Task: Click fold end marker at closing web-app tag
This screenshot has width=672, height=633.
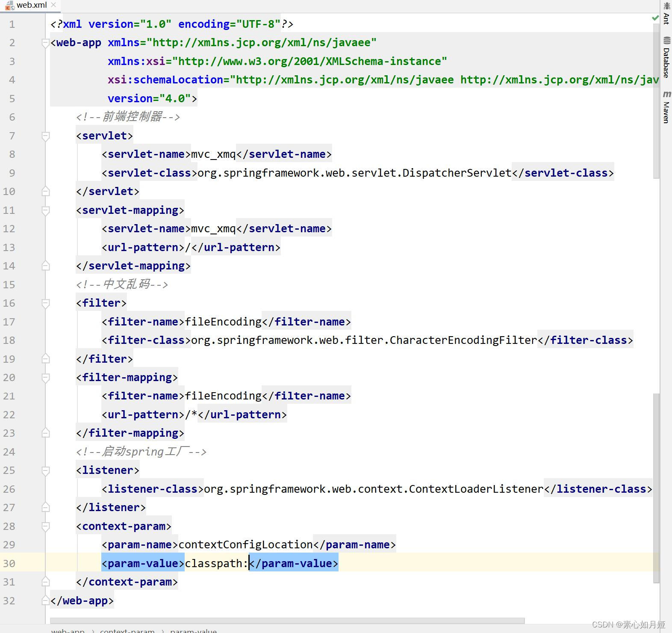Action: 45,601
